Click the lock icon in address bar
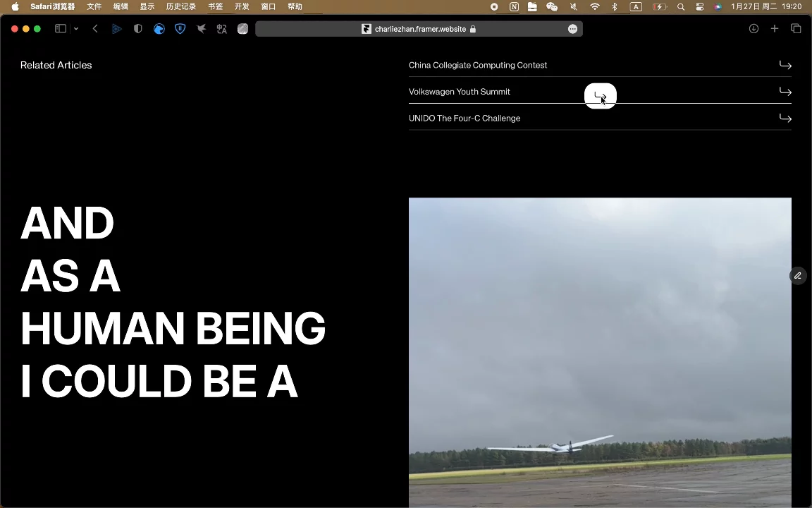 coord(473,29)
